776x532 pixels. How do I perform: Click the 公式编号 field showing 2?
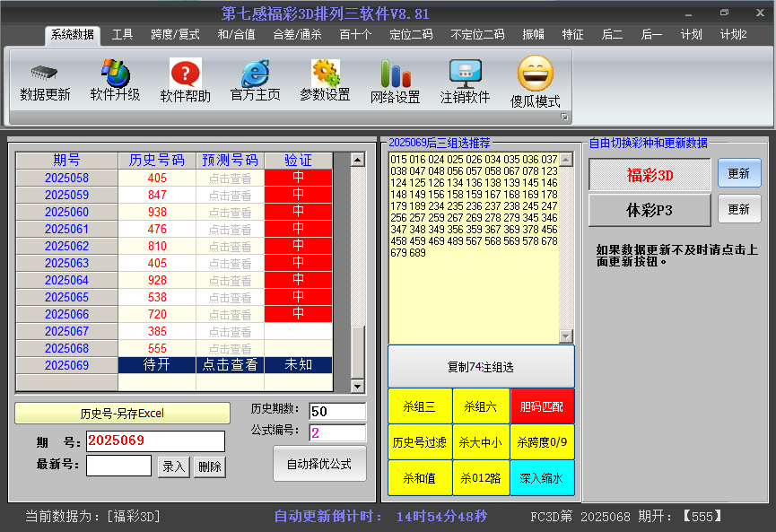(x=337, y=433)
